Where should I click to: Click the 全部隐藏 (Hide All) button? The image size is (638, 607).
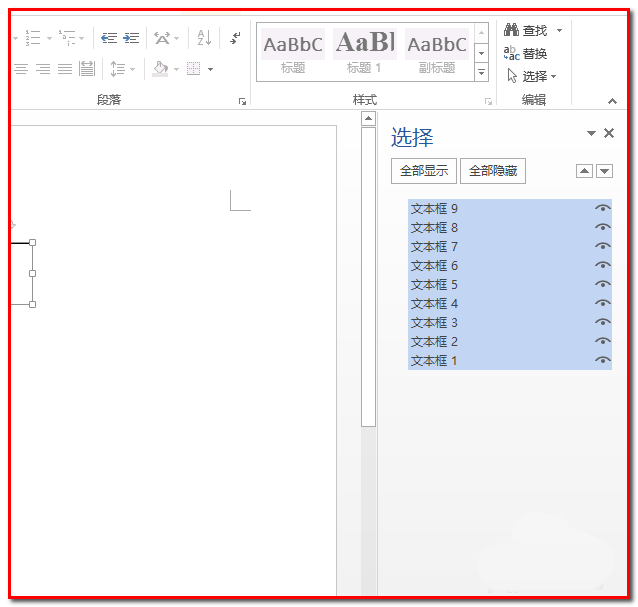point(493,171)
